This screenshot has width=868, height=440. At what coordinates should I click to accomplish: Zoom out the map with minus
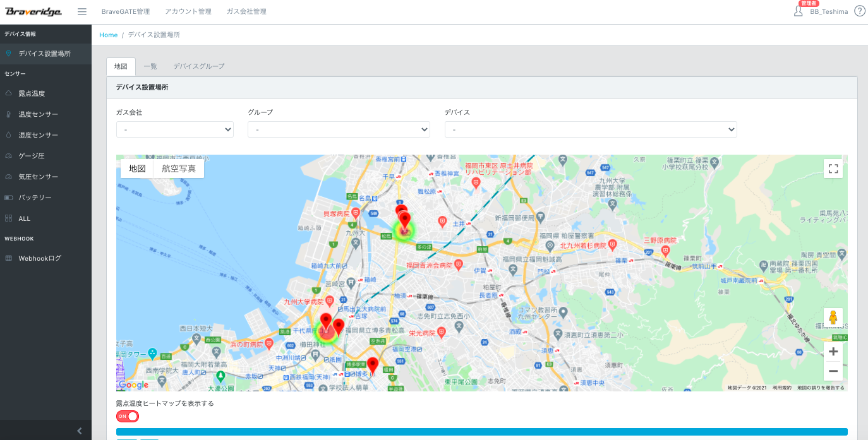[x=833, y=371]
